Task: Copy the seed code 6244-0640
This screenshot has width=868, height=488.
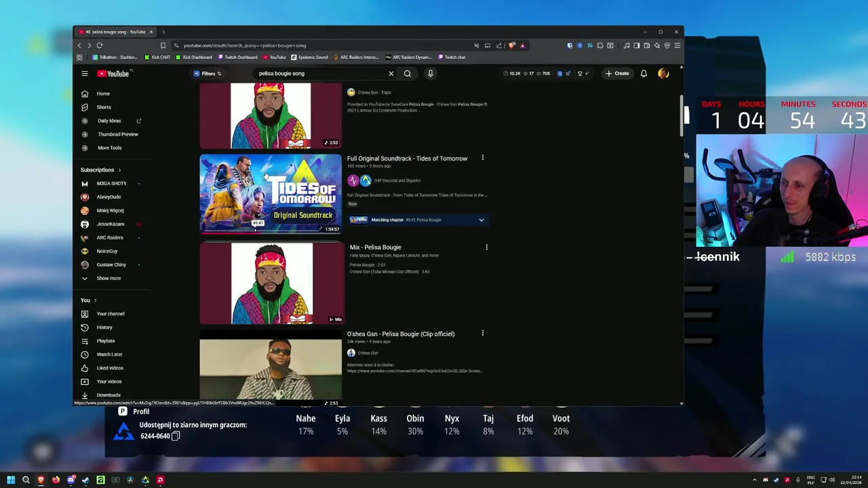Action: pos(176,436)
